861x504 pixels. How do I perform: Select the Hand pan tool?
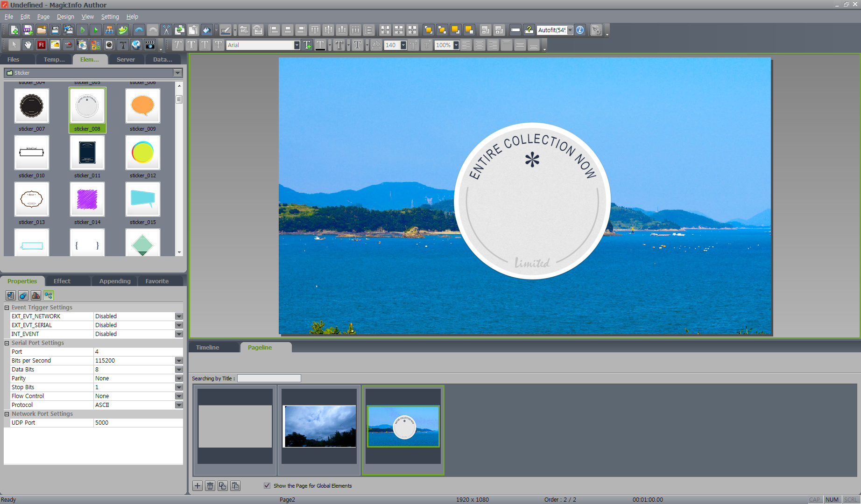28,45
